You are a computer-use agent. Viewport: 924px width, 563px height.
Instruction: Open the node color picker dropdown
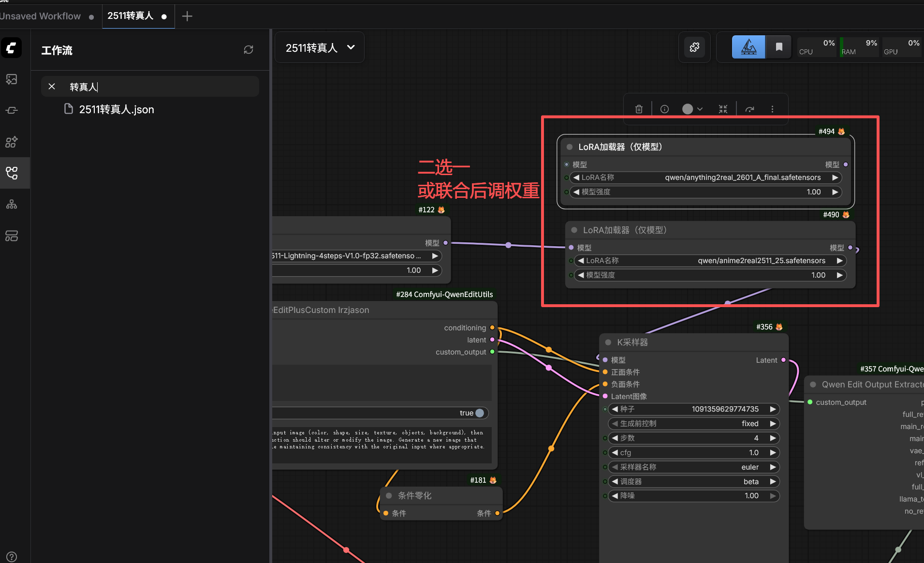[692, 109]
